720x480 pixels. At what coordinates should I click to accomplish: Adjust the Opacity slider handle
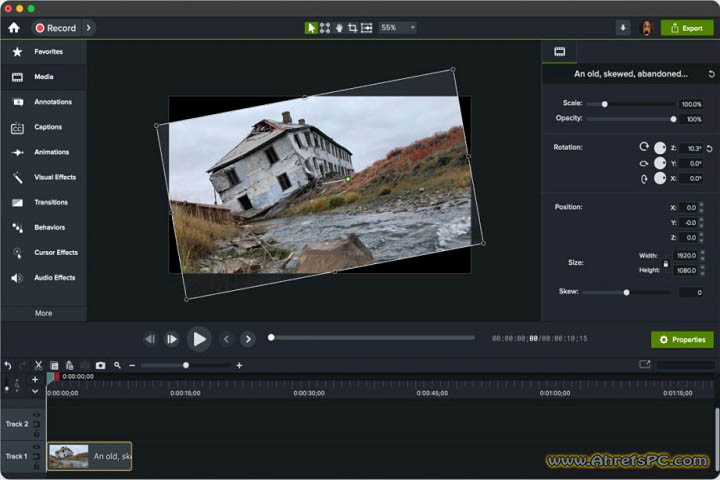click(x=673, y=119)
